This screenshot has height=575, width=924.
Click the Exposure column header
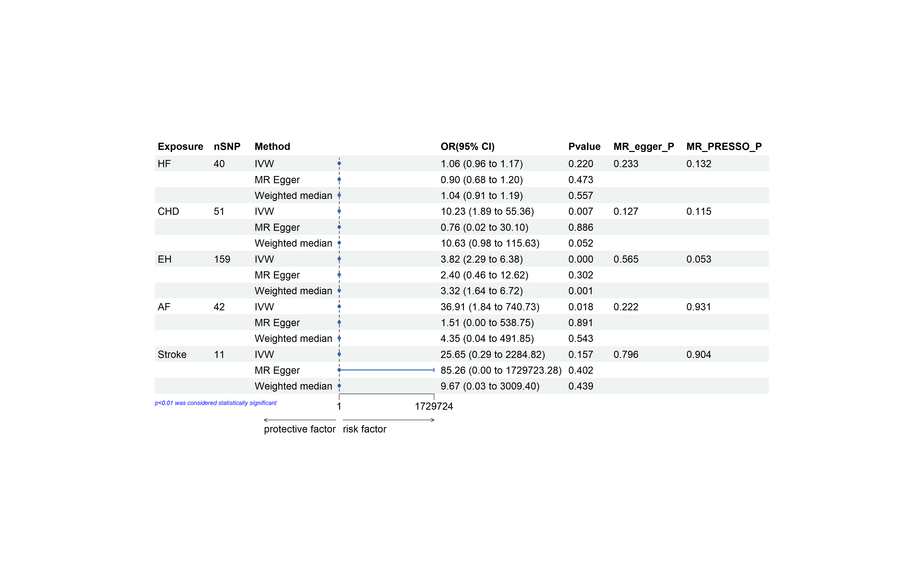[180, 146]
